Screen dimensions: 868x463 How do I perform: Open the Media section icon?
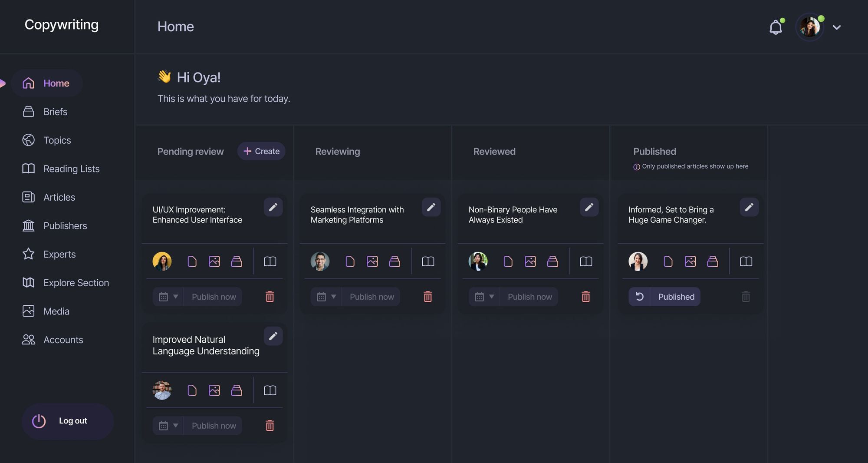pyautogui.click(x=28, y=311)
